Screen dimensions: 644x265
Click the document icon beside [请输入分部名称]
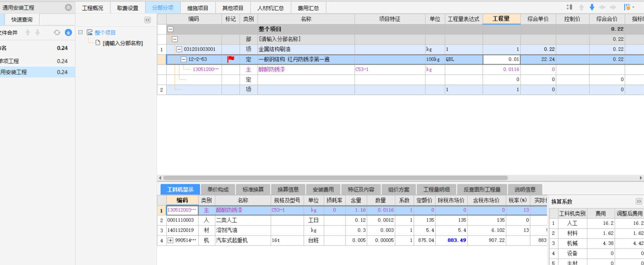(98, 43)
